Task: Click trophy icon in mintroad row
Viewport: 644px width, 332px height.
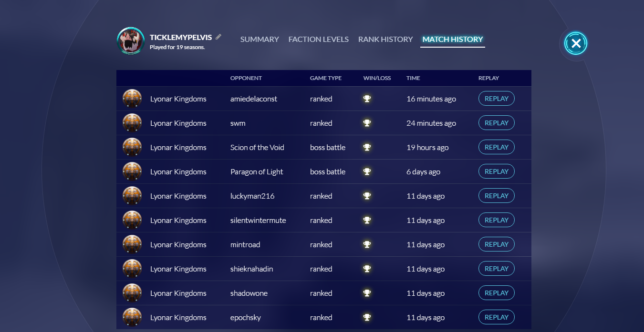Action: click(x=367, y=244)
